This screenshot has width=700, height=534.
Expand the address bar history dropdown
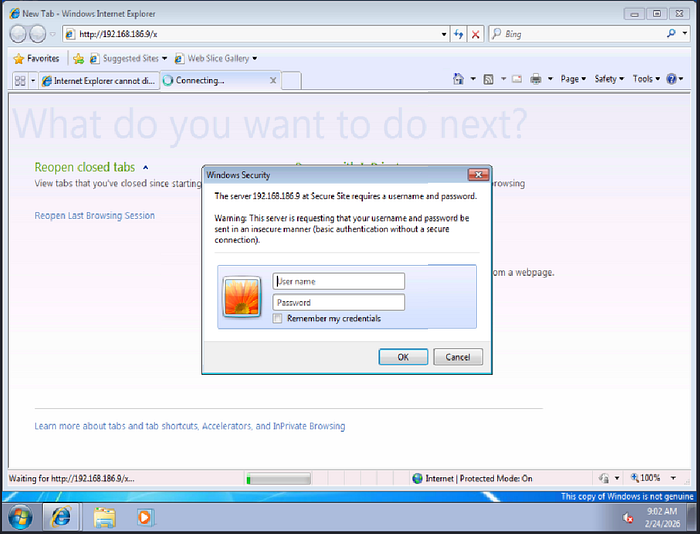tap(444, 34)
